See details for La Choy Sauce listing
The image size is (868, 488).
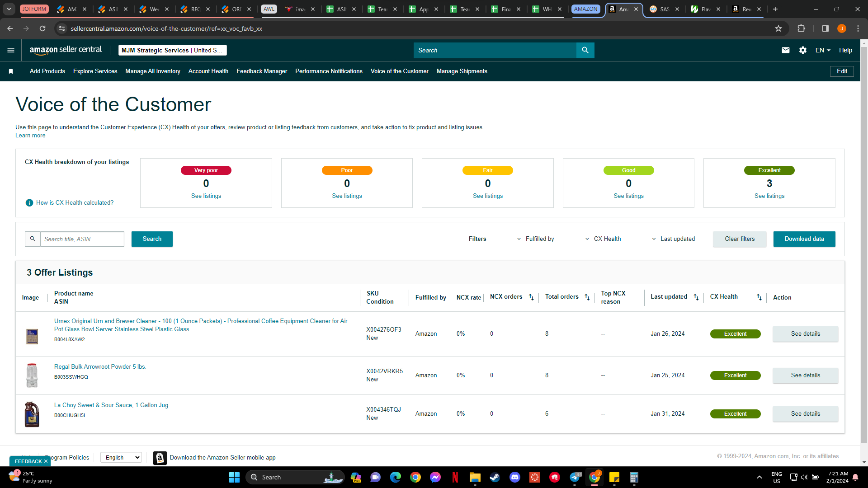pos(806,414)
